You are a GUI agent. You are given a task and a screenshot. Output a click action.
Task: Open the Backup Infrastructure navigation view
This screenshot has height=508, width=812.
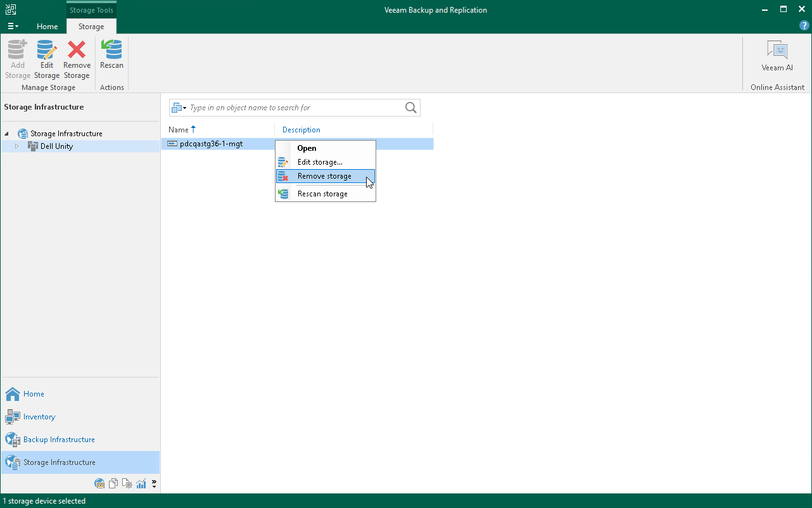point(80,440)
